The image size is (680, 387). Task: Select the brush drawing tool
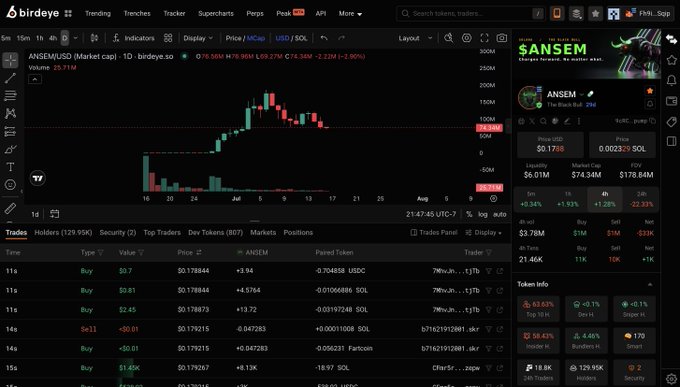[10, 149]
